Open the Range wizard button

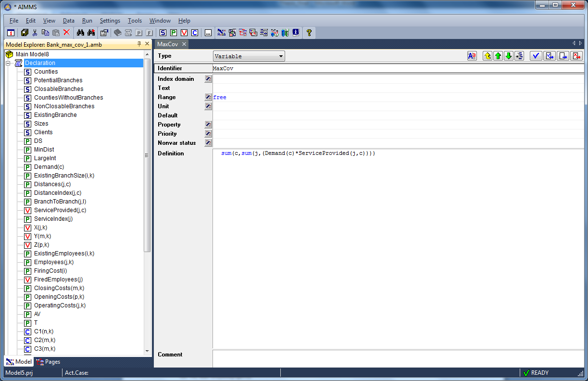[x=208, y=97]
